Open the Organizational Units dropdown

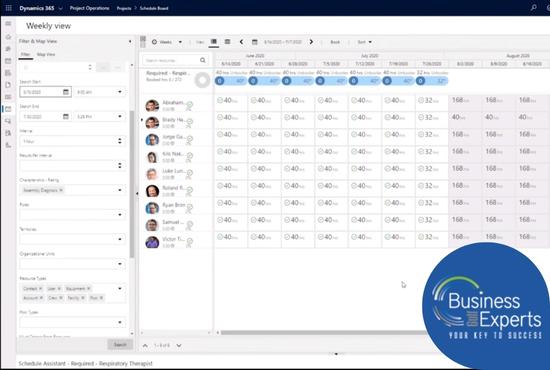pyautogui.click(x=120, y=264)
